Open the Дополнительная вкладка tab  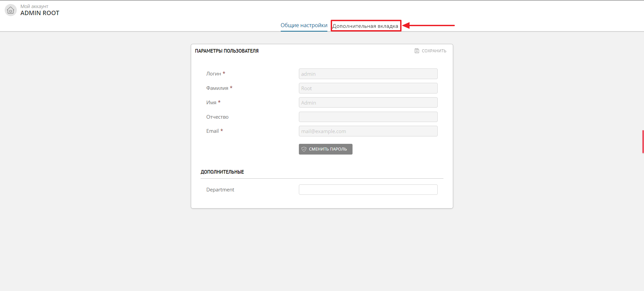[365, 26]
